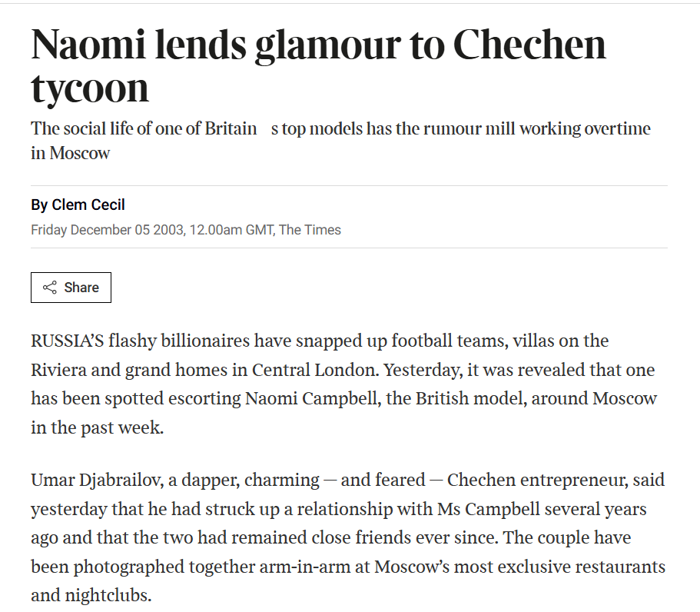Click the share icon in the Share button
This screenshot has width=700, height=612.
[50, 288]
